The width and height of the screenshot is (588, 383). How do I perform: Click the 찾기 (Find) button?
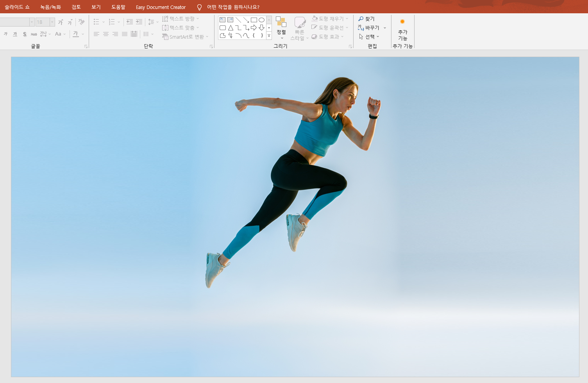pos(366,19)
